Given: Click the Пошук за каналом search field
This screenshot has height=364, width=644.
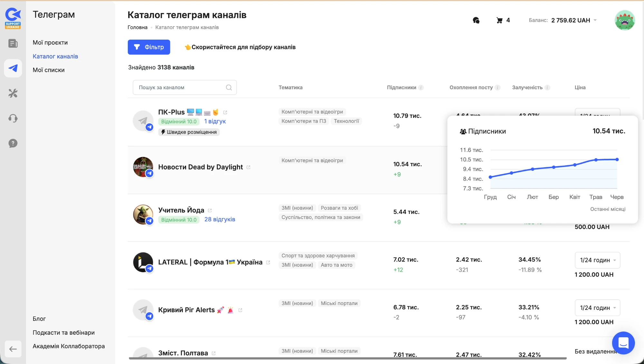Looking at the screenshot, I should click(x=185, y=88).
